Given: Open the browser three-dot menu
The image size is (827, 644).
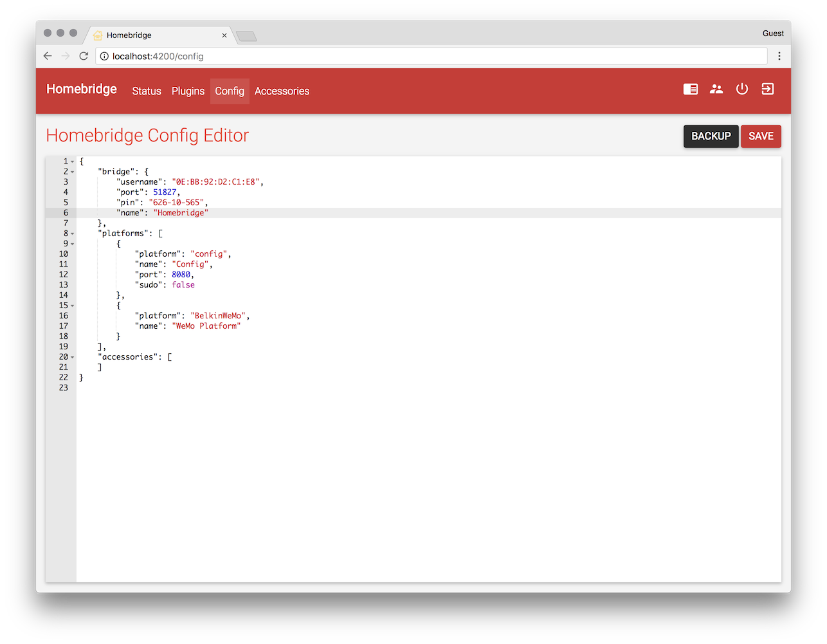Looking at the screenshot, I should point(779,56).
